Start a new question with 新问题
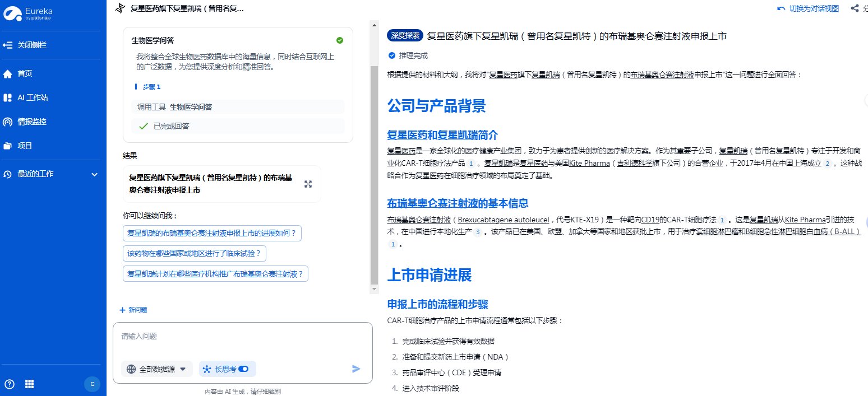The width and height of the screenshot is (868, 396). coord(133,310)
